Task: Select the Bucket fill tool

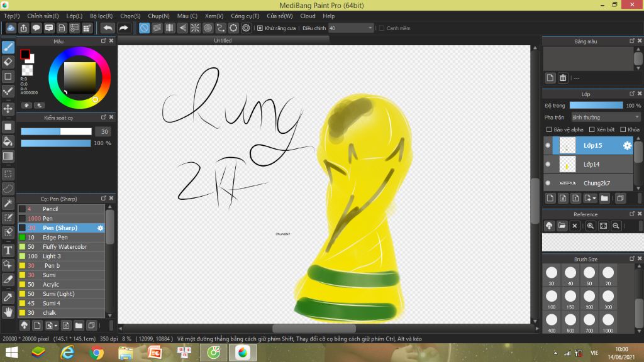Action: point(8,141)
